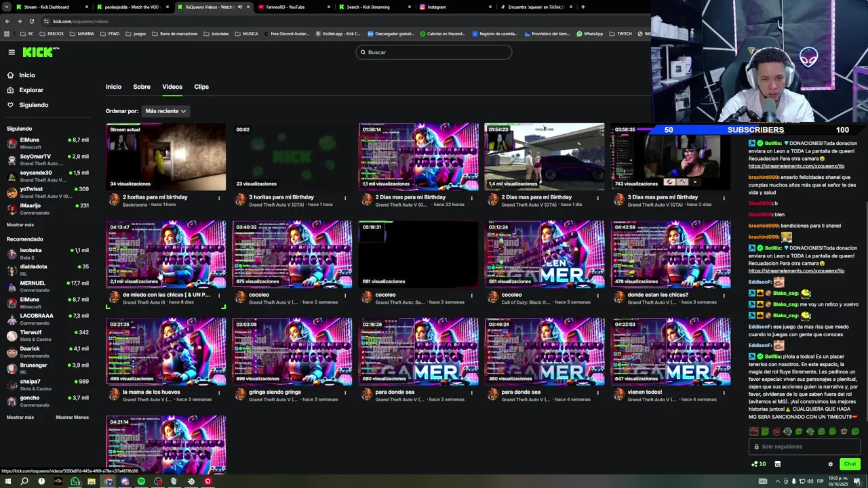868x488 pixels.
Task: Open options for la mama de los huevos
Action: [219, 393]
